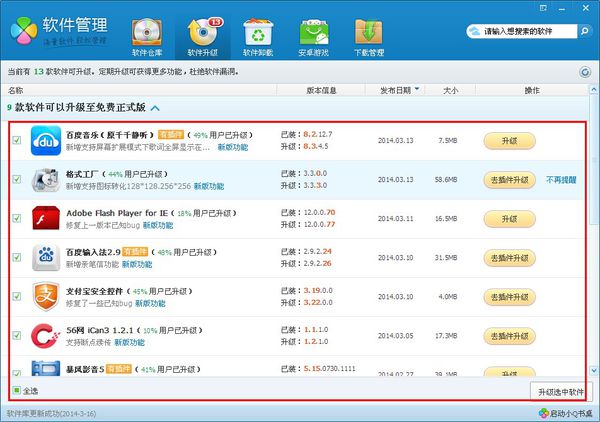The height and width of the screenshot is (422, 600).
Task: Click 去插件升级 for 56网 iCan3
Action: (x=509, y=336)
